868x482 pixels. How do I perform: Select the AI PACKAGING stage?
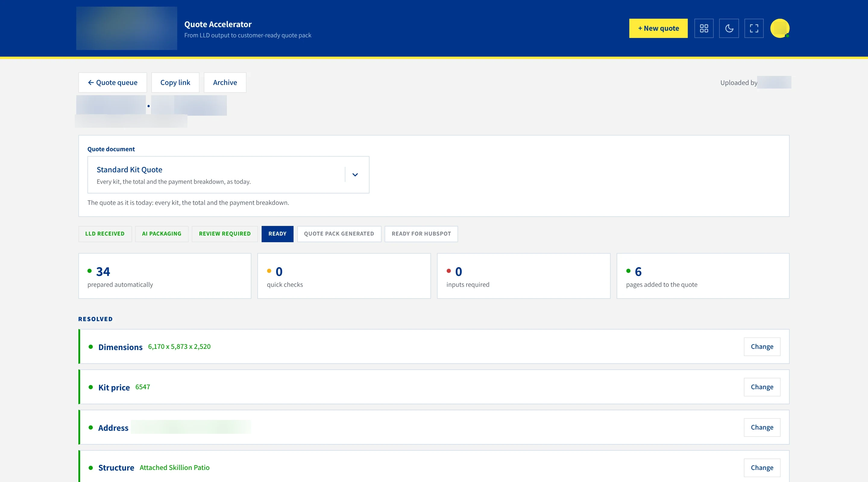pyautogui.click(x=162, y=234)
